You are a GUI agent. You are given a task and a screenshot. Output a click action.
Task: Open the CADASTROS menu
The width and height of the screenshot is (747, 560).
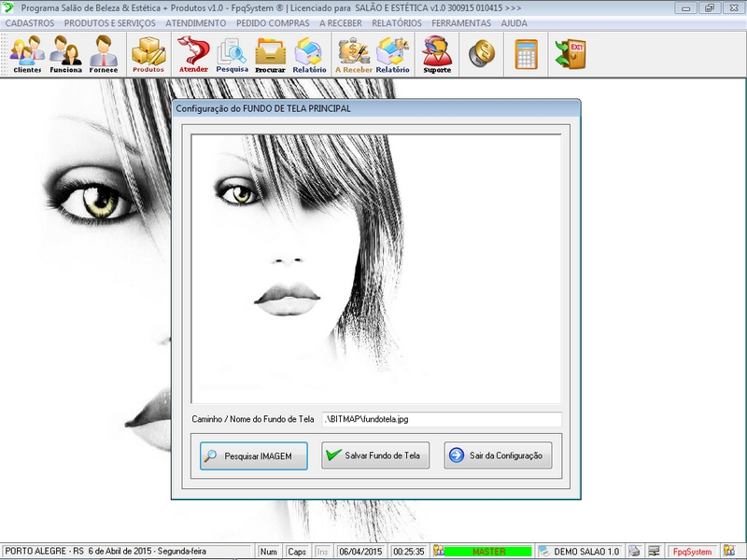pos(30,22)
